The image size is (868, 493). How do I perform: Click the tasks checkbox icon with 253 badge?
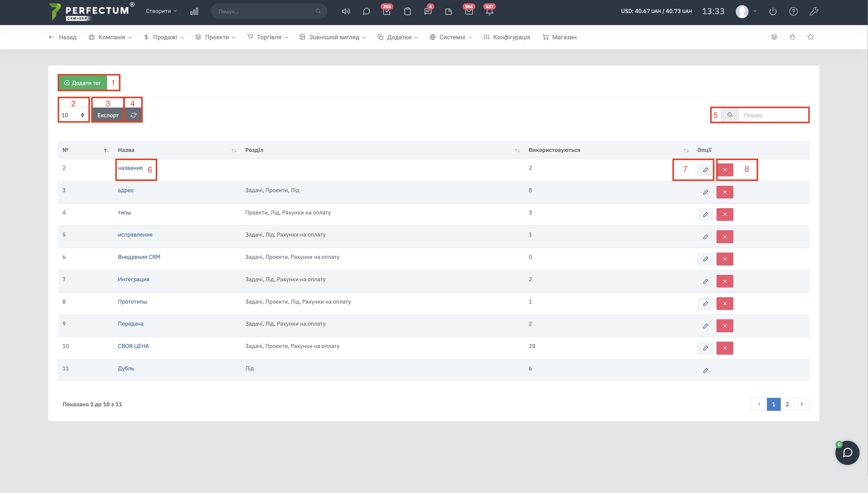pyautogui.click(x=387, y=11)
